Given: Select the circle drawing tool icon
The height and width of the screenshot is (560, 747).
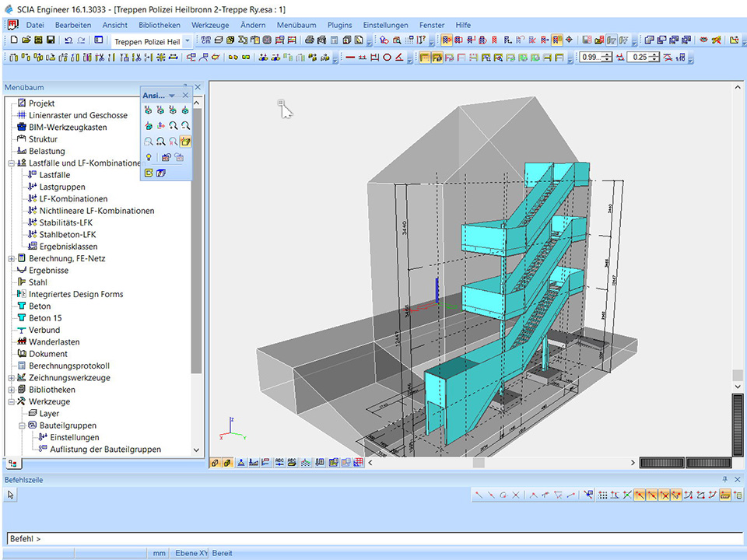Looking at the screenshot, I should tap(387, 57).
